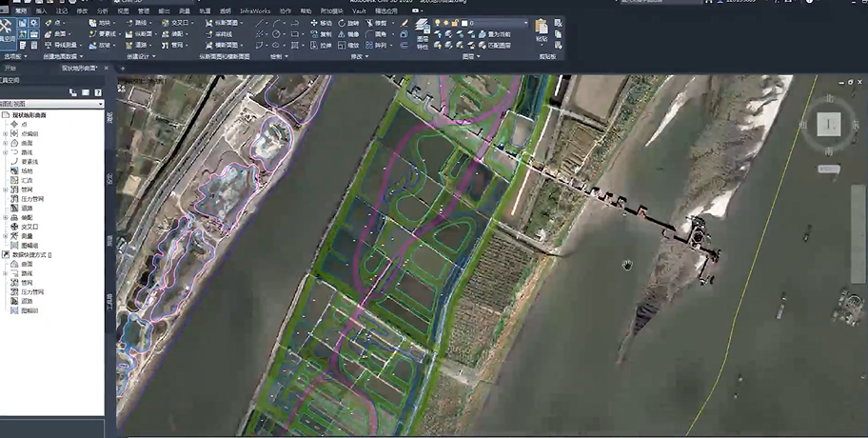Select the first 压力管网 tree item

pos(32,199)
